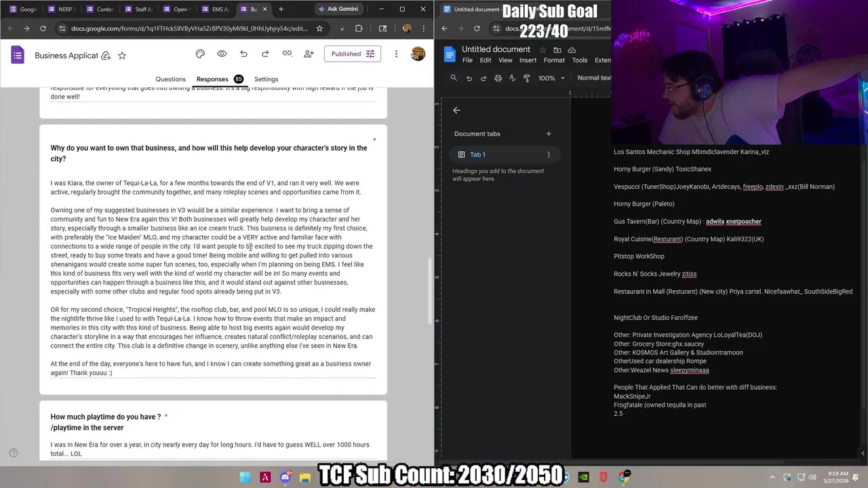Screen dimensions: 868x488
Task: Open the Insert menu in Docs
Action: (x=528, y=60)
